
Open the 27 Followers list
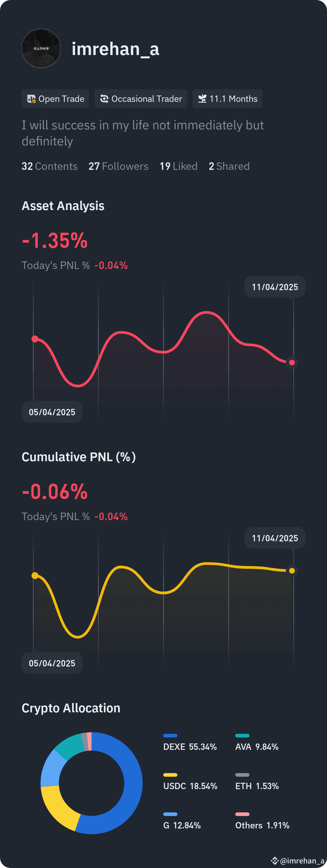[118, 166]
